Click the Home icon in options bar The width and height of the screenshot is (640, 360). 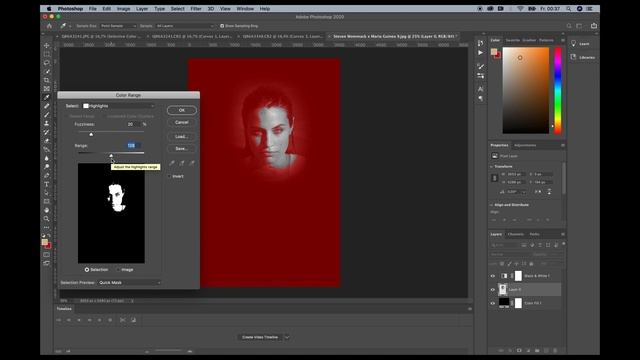point(49,26)
